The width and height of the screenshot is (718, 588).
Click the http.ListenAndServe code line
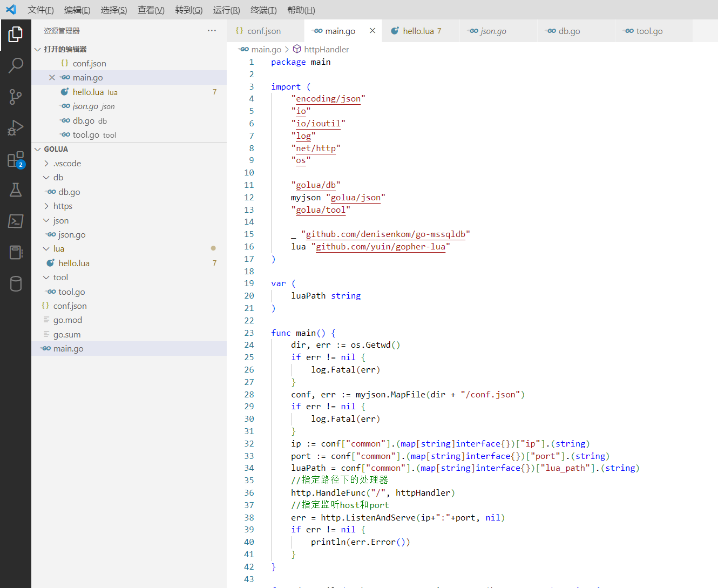pyautogui.click(x=398, y=518)
